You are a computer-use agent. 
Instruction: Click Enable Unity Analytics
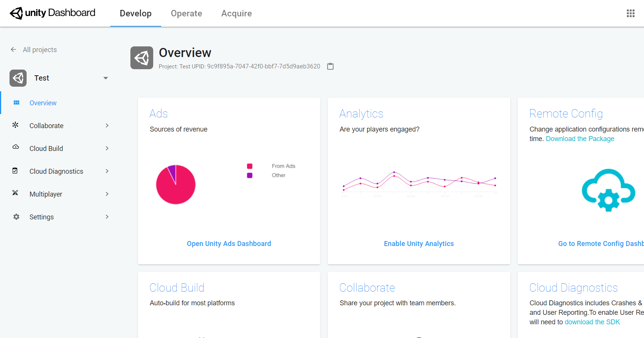(419, 244)
